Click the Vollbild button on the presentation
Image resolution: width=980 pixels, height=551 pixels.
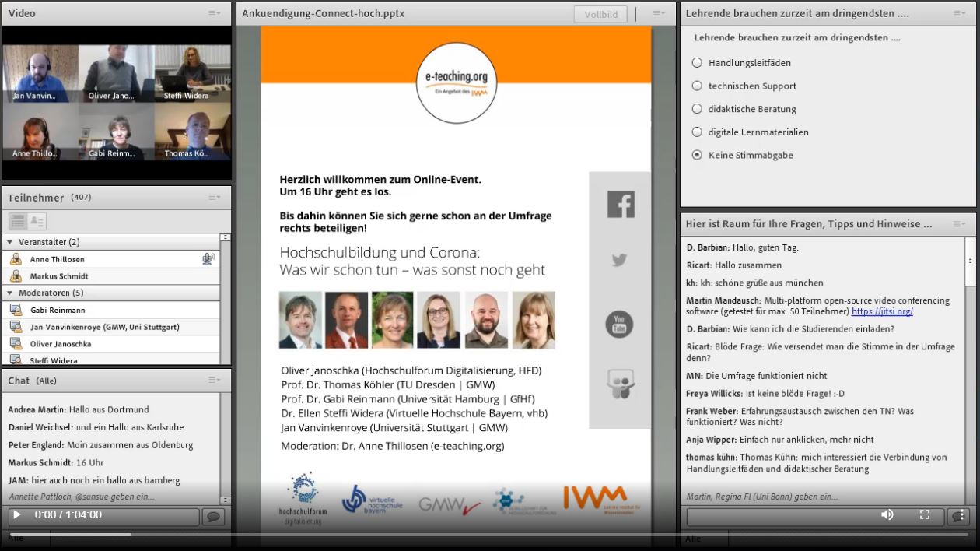point(600,13)
